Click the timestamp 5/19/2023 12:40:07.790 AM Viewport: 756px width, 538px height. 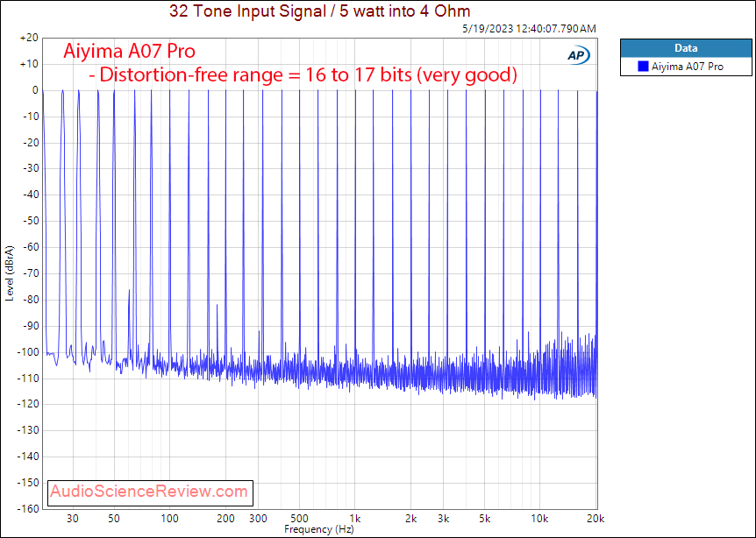point(529,29)
